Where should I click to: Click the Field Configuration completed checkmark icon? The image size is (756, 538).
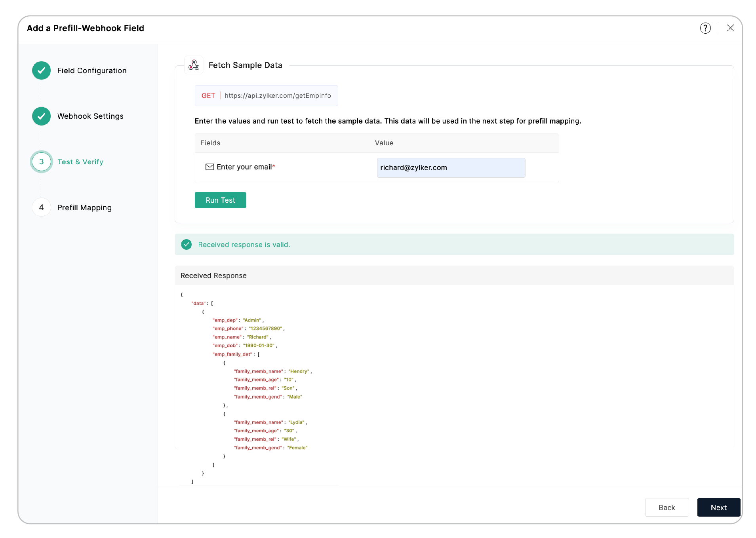pos(41,70)
